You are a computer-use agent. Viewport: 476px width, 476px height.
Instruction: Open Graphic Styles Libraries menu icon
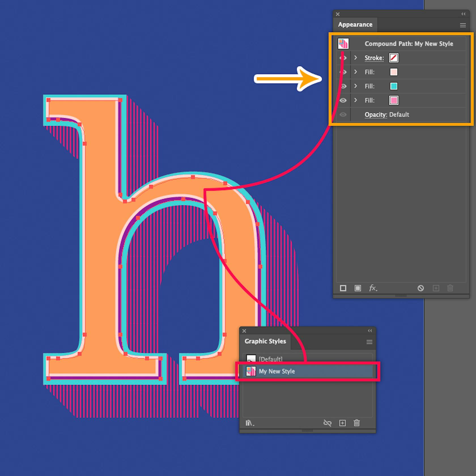[249, 423]
